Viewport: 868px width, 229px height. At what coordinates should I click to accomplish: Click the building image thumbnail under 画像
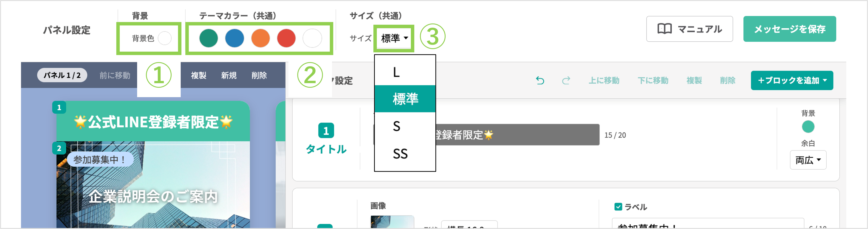(x=392, y=222)
